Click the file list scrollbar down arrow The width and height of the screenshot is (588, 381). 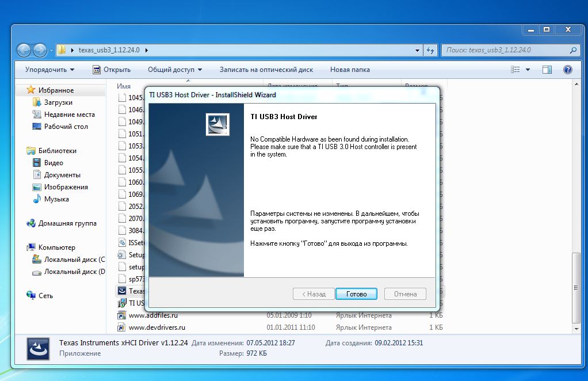pos(576,329)
